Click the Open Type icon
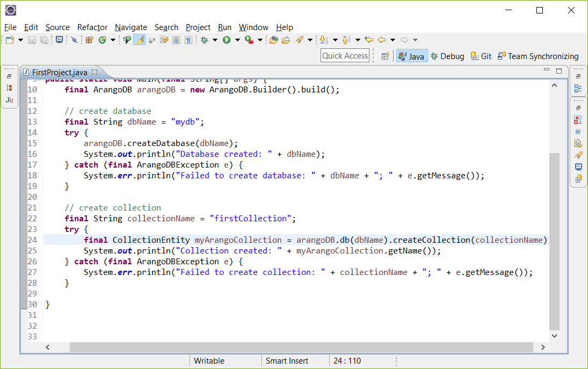 pyautogui.click(x=127, y=40)
